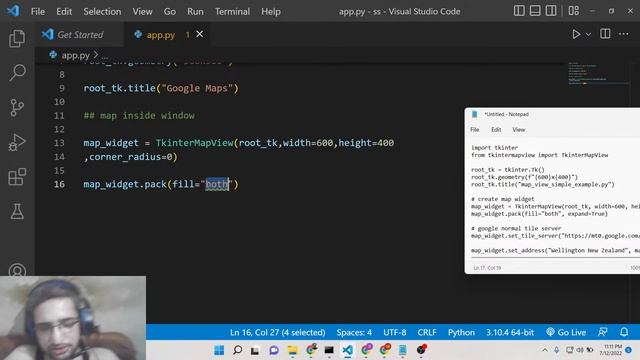Toggle the bottom panel layout icon
This screenshot has height=360, width=640.
coord(535,11)
